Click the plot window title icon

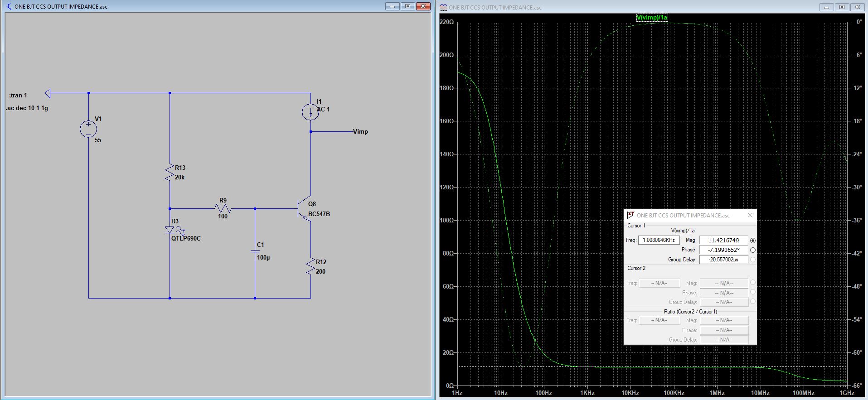pyautogui.click(x=443, y=7)
